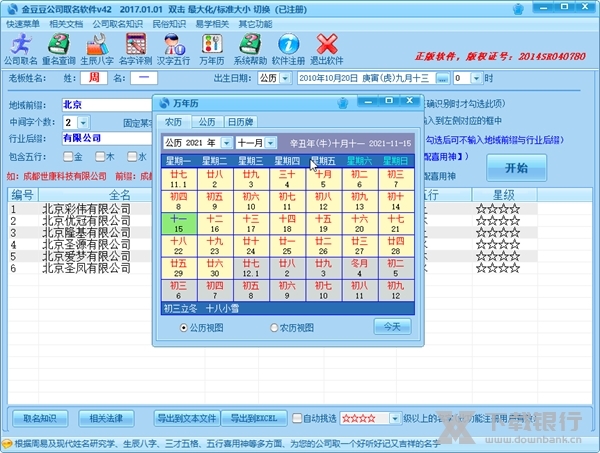Open 系统帮助 system help
Screen dimensions: 600x453
tap(250, 49)
